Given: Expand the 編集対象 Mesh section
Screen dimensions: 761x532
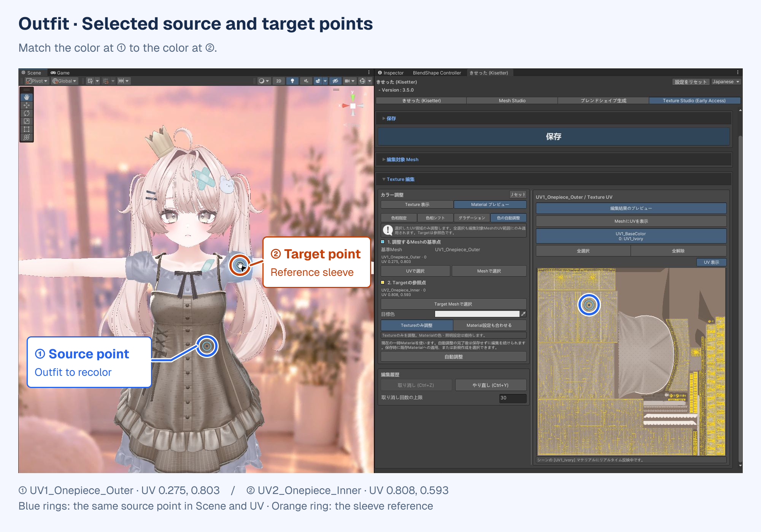Looking at the screenshot, I should point(553,160).
